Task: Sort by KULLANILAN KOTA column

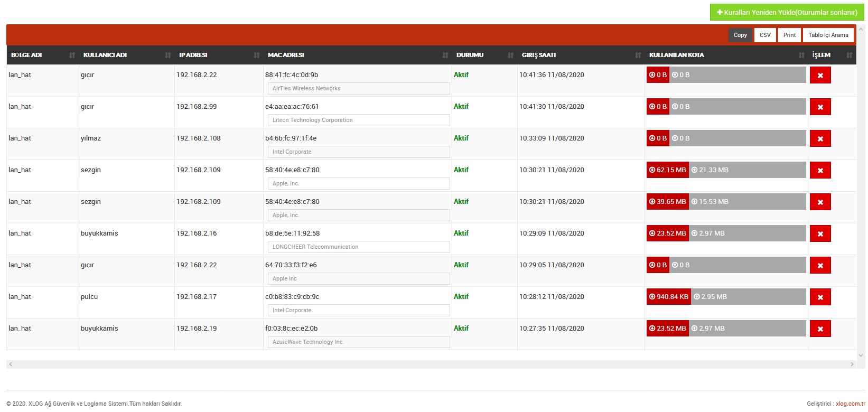Action: point(726,55)
